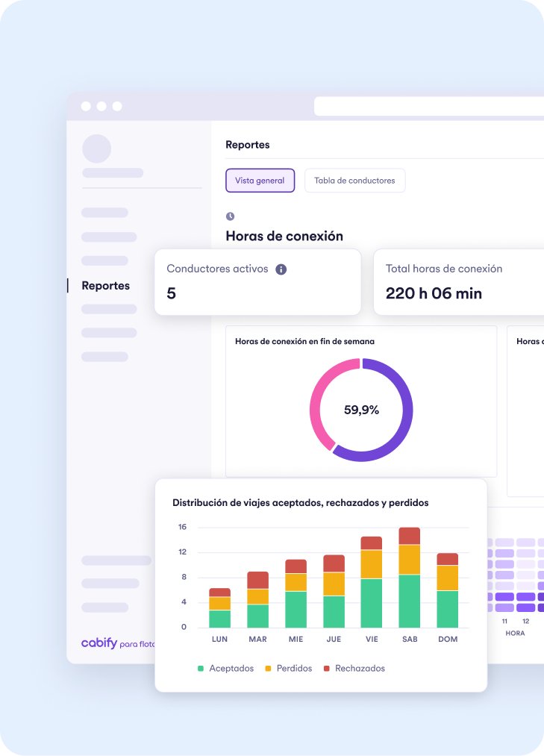544x756 pixels.
Task: Click the red Rechazados portion of MAR bar
Action: (x=257, y=580)
